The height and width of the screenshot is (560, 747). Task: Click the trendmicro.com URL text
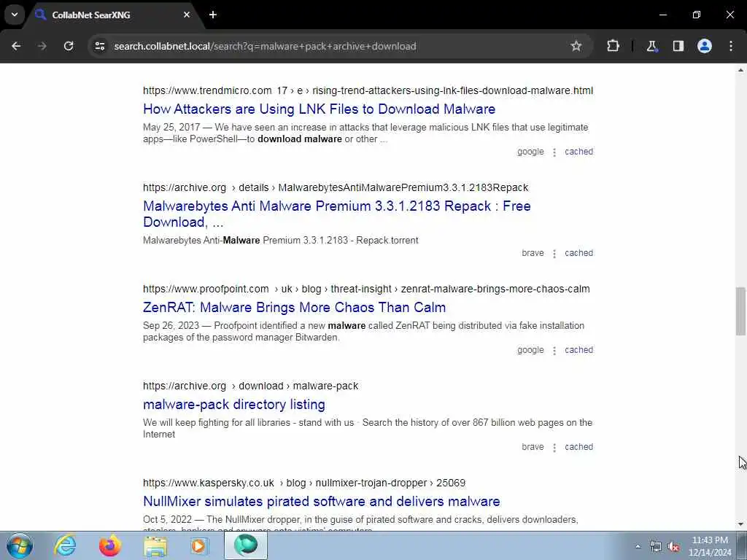pyautogui.click(x=368, y=90)
